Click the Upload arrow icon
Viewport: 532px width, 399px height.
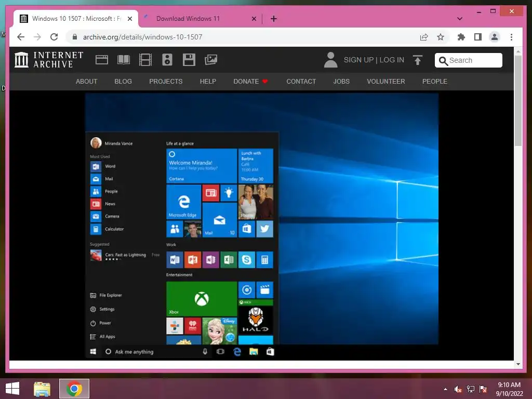(x=418, y=60)
